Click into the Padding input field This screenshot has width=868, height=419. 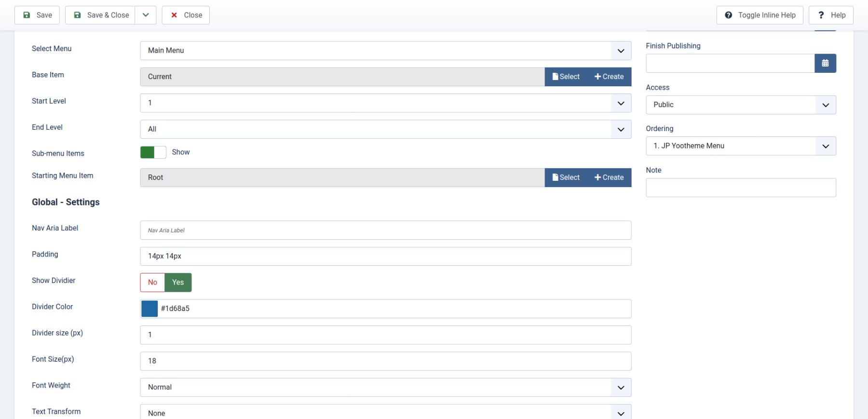[385, 256]
